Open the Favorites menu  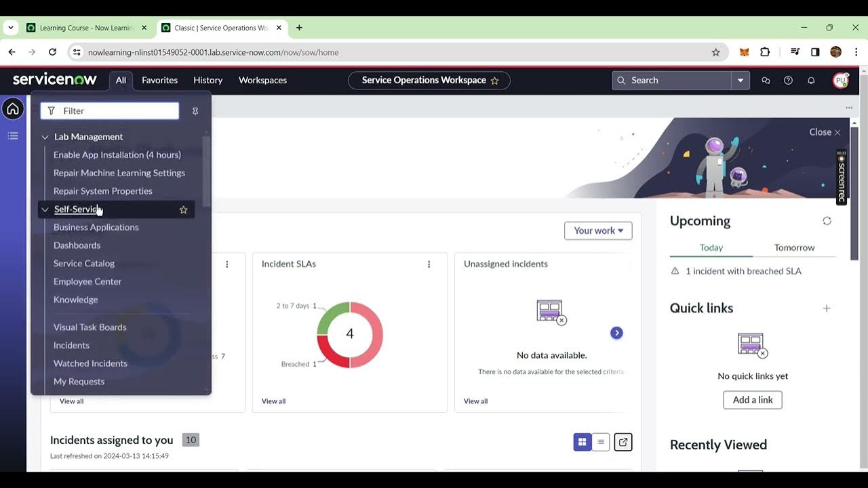[x=160, y=80]
